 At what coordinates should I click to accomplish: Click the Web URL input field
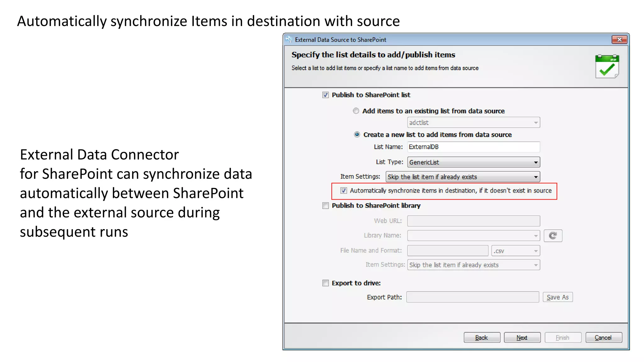point(474,221)
